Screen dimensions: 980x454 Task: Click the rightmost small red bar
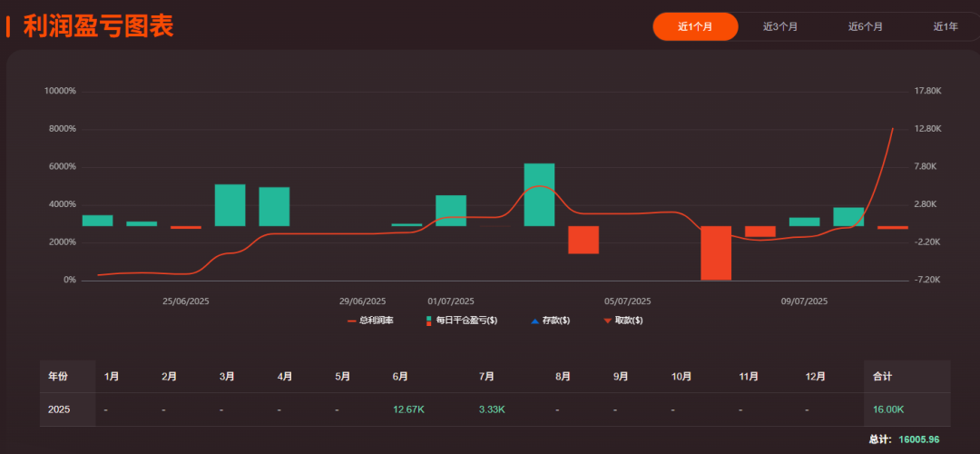click(x=892, y=227)
